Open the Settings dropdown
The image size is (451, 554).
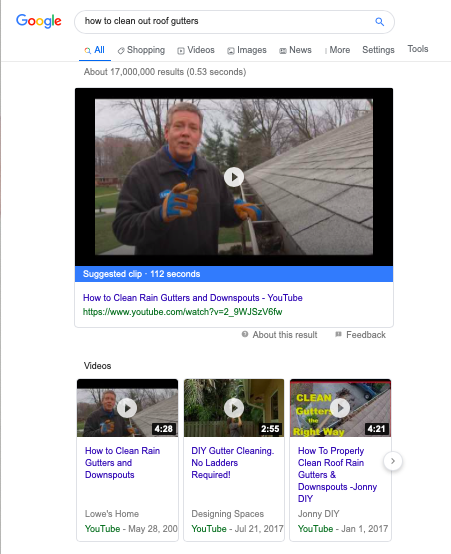378,50
